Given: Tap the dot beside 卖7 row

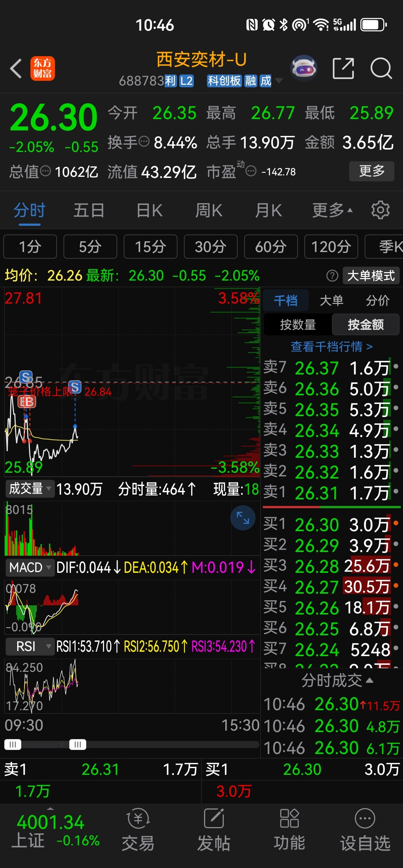Looking at the screenshot, I should point(396,366).
